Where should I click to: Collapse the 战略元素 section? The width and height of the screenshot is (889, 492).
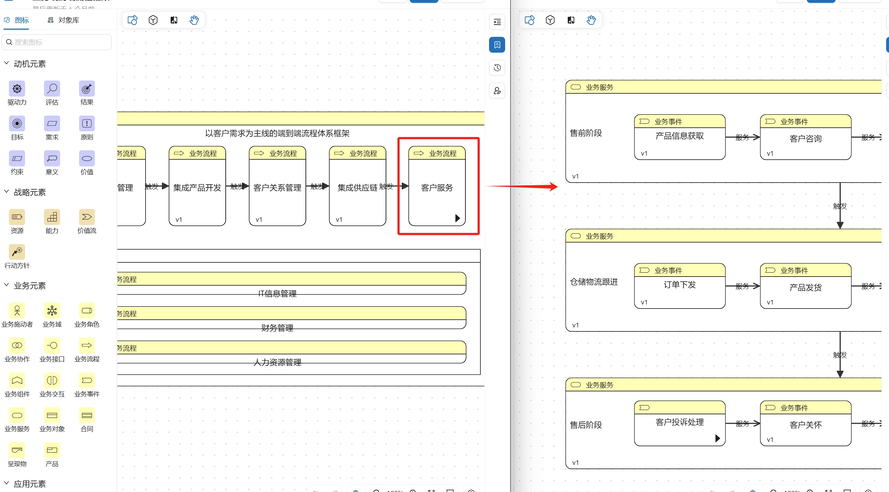pos(7,192)
